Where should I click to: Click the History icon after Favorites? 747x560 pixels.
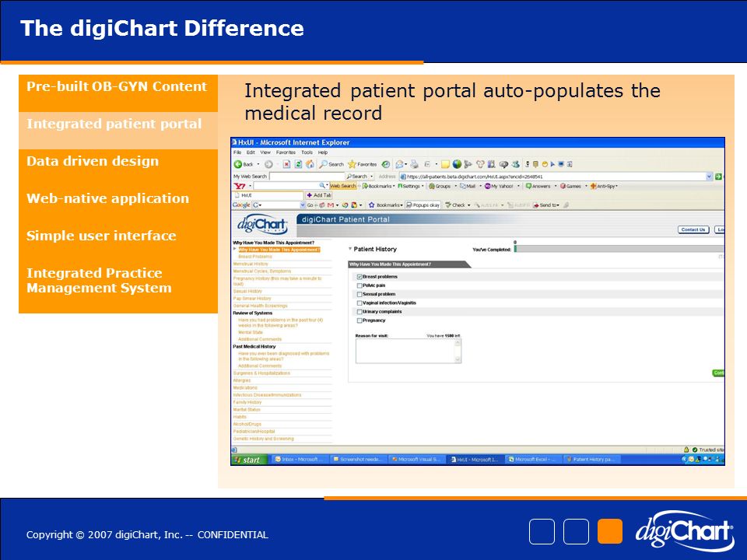[x=386, y=164]
